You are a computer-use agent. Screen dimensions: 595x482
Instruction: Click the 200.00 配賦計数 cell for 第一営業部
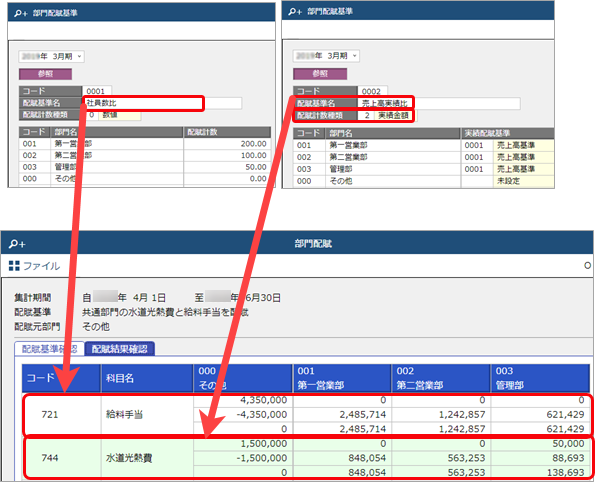(x=227, y=144)
